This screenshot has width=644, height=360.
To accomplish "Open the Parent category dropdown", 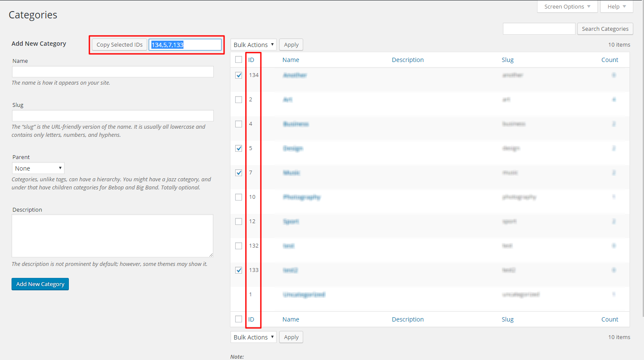I will tap(38, 168).
